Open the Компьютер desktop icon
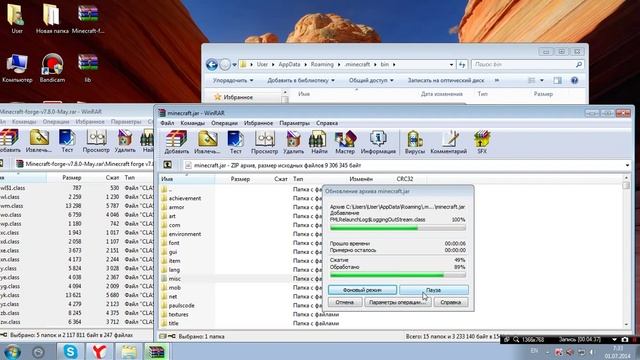This screenshot has width=640, height=360. tap(17, 68)
